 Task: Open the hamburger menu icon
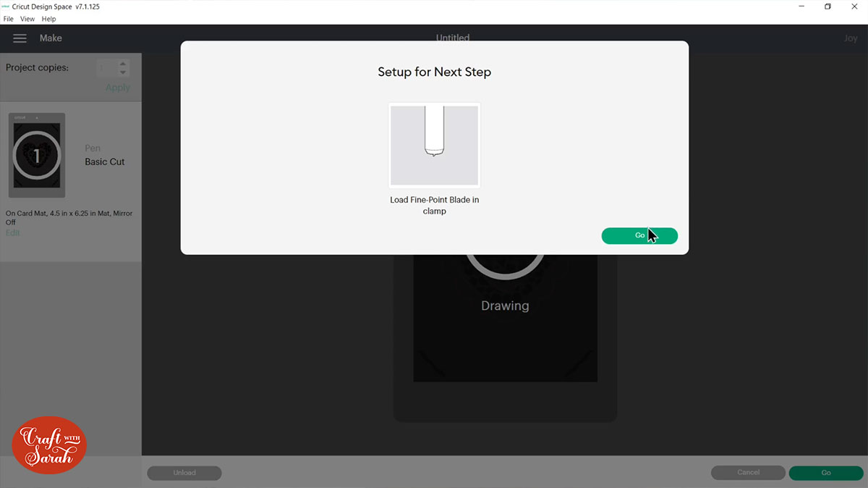[20, 38]
